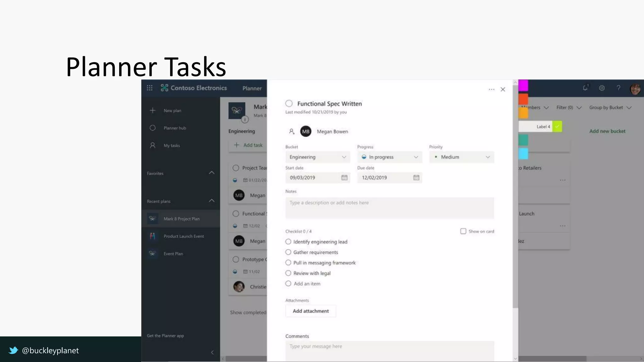
Task: Select the green Label 4 checkmark swatch
Action: (x=557, y=126)
